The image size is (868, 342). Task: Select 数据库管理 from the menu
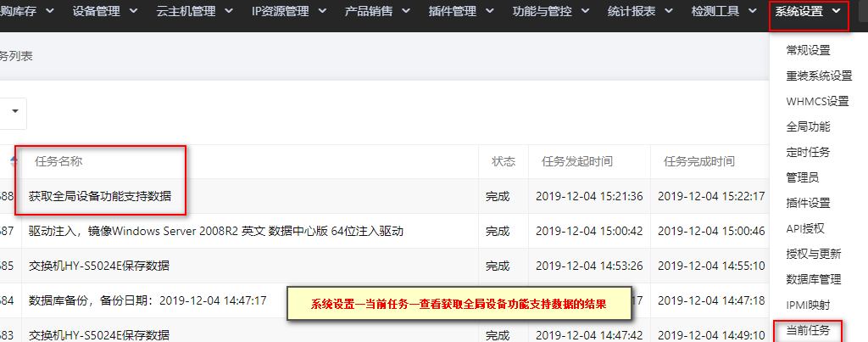[814, 279]
